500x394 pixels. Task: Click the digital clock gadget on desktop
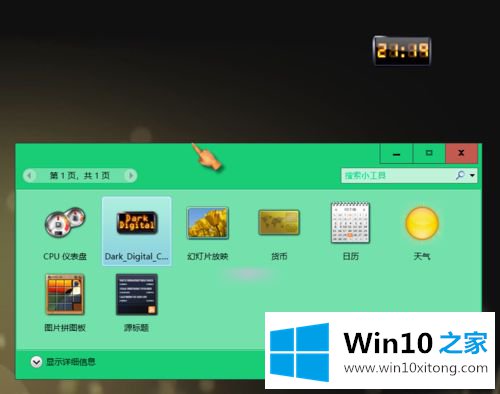(x=402, y=51)
